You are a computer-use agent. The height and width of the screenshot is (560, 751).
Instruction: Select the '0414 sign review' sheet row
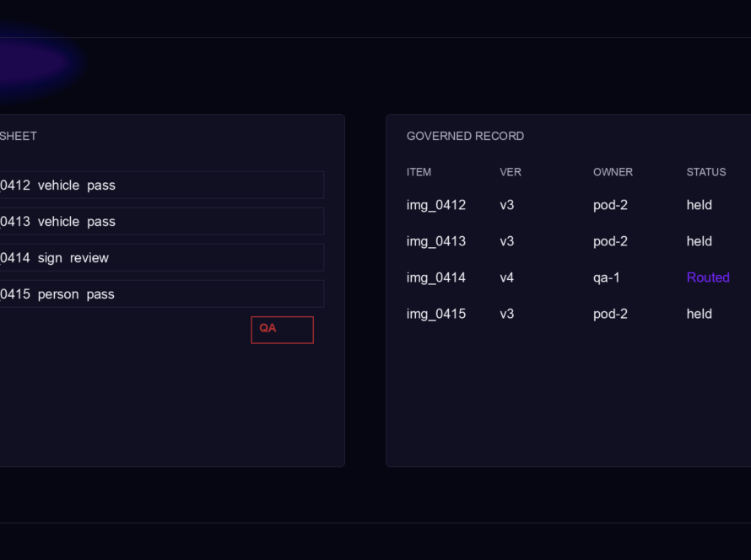pos(162,257)
